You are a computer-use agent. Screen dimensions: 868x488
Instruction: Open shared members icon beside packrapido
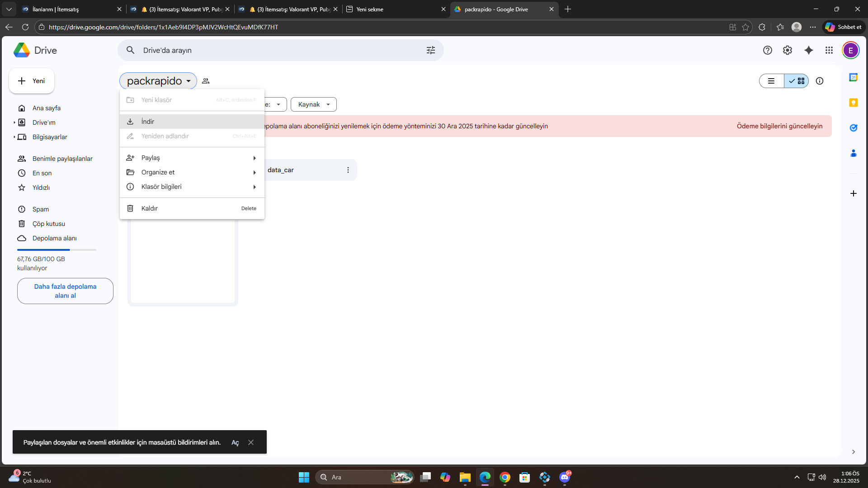pos(206,81)
